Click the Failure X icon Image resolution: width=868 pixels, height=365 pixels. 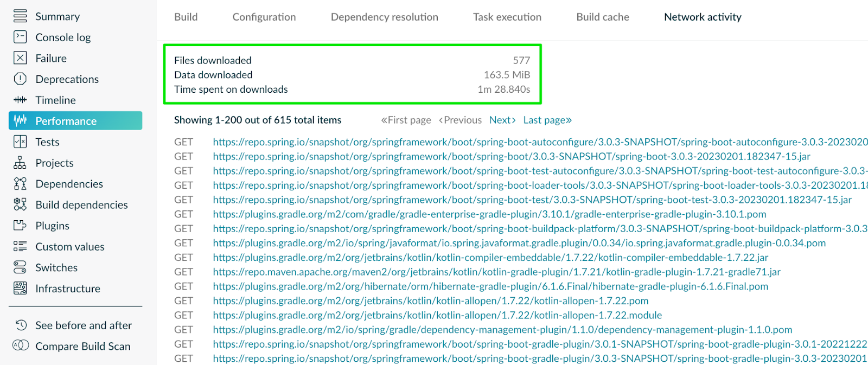pos(20,58)
